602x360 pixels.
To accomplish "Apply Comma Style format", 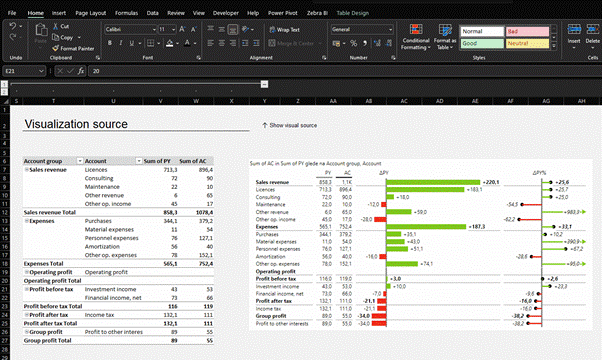I will click(x=365, y=43).
